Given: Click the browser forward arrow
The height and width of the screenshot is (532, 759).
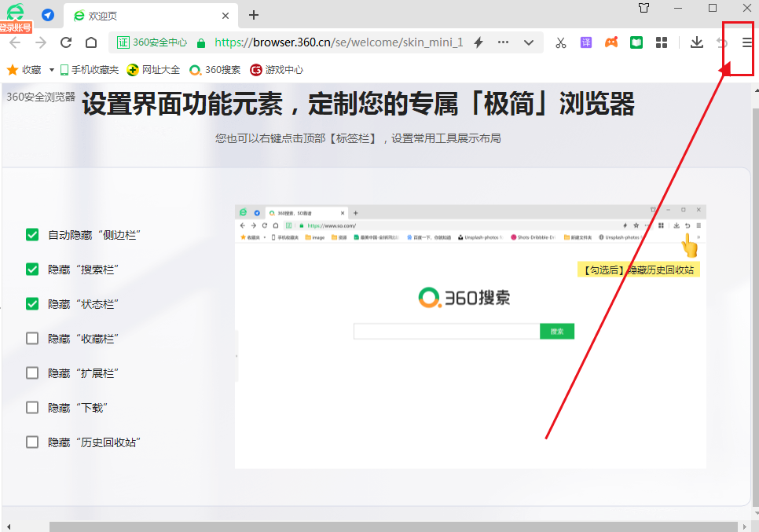Looking at the screenshot, I should [x=41, y=42].
